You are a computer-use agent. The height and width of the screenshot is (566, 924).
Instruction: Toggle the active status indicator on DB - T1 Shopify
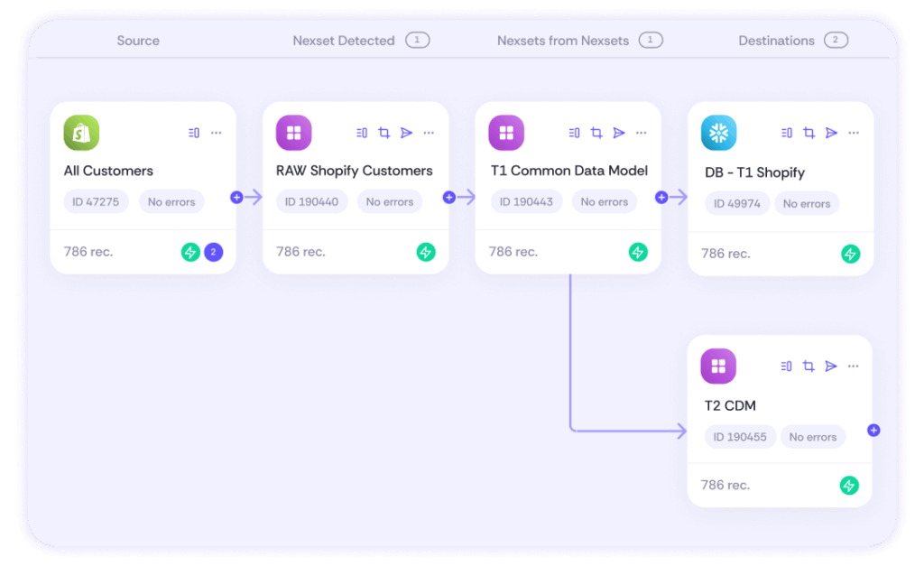pos(849,254)
